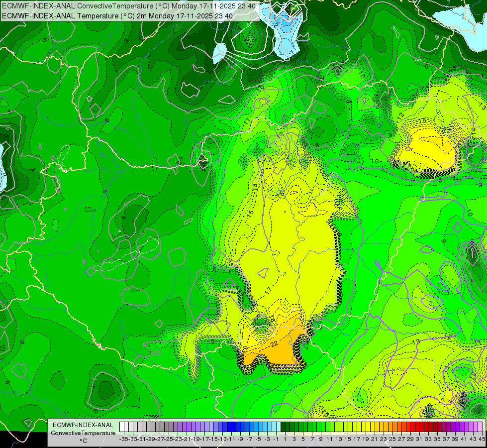Click the legend value '35'
487x448 pixels.
click(x=437, y=439)
